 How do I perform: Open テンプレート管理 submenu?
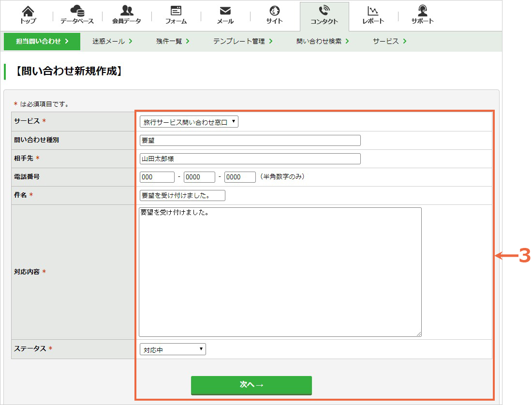pos(243,42)
